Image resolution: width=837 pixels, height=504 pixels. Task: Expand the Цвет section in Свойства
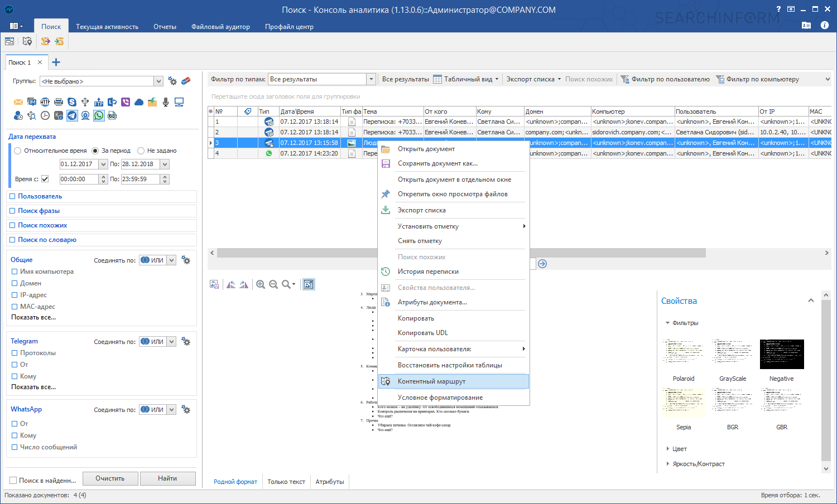668,449
